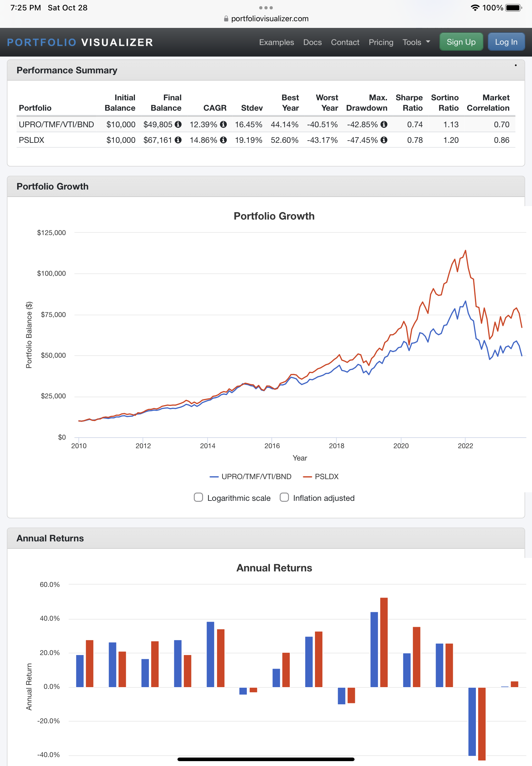The height and width of the screenshot is (766, 532).
Task: Open the Tools dropdown menu
Action: 416,42
